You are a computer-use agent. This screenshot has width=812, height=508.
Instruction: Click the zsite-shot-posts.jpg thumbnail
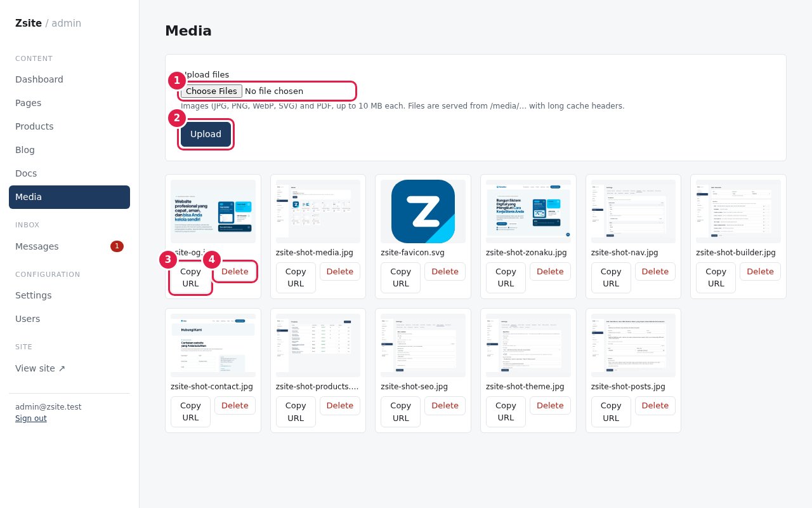(633, 345)
